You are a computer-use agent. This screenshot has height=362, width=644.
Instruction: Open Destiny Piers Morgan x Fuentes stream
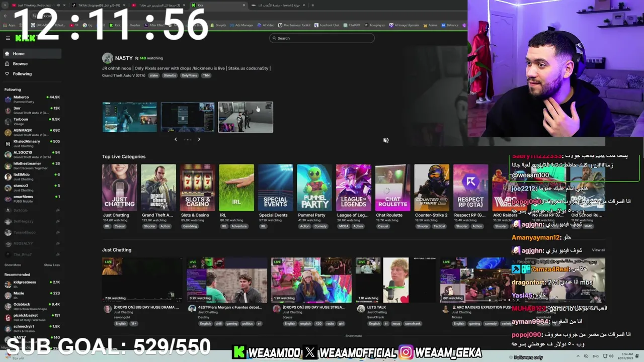[227, 280]
